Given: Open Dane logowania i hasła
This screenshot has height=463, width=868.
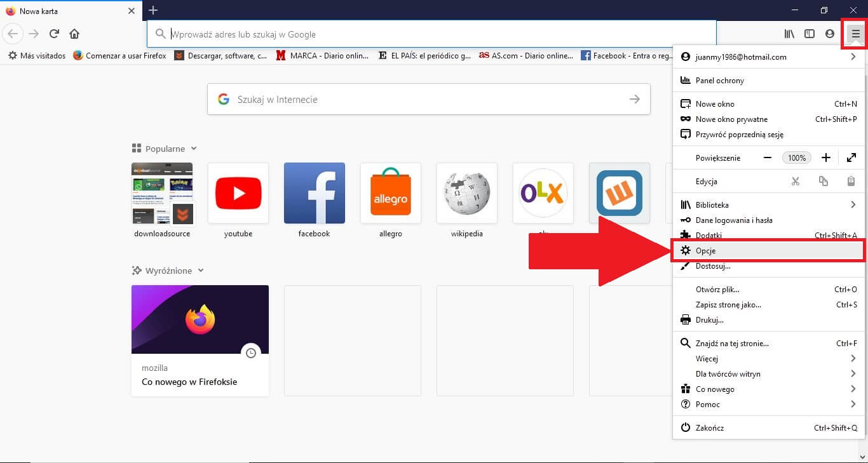Looking at the screenshot, I should [769, 220].
